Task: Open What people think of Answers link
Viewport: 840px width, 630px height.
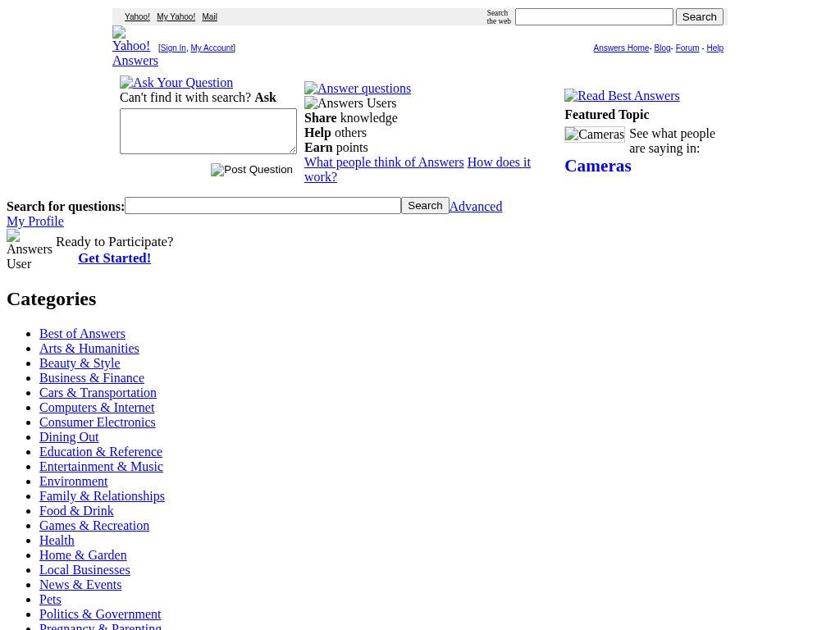Action: (384, 162)
